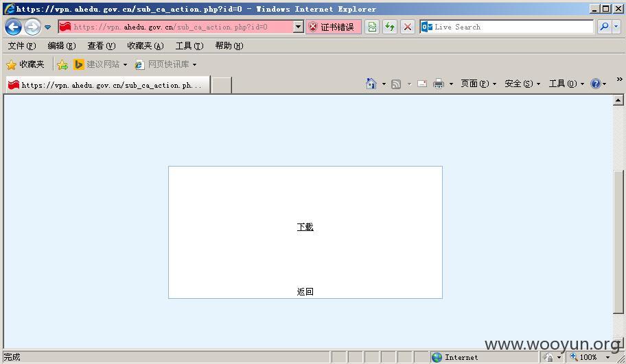Click the Print icon

[439, 84]
